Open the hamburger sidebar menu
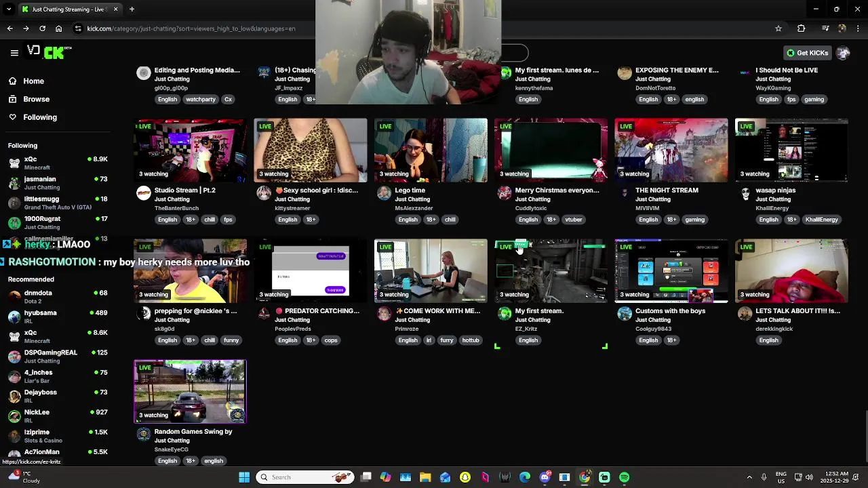868x488 pixels. (14, 53)
